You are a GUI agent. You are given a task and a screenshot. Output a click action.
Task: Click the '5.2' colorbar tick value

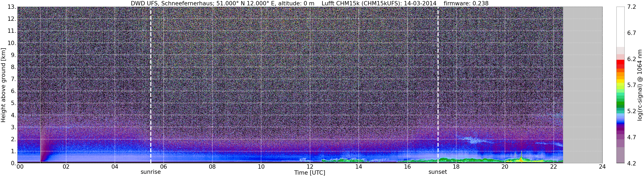coord(632,111)
